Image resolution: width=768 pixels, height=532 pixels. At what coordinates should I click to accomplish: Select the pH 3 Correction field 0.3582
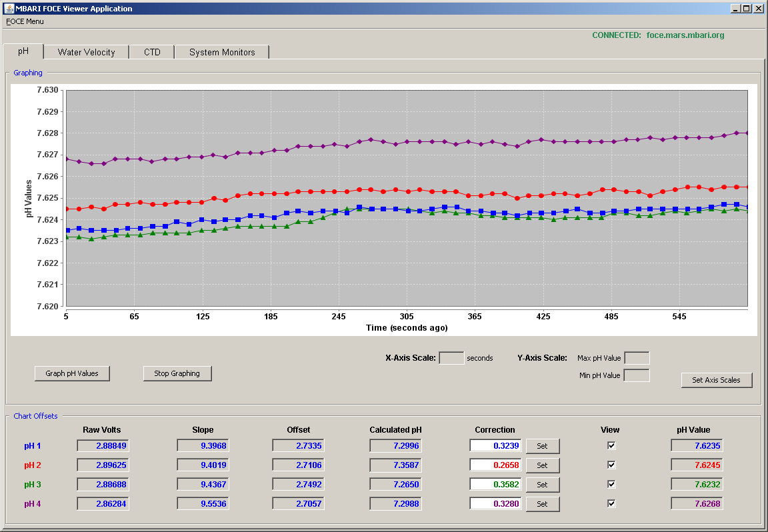(496, 485)
